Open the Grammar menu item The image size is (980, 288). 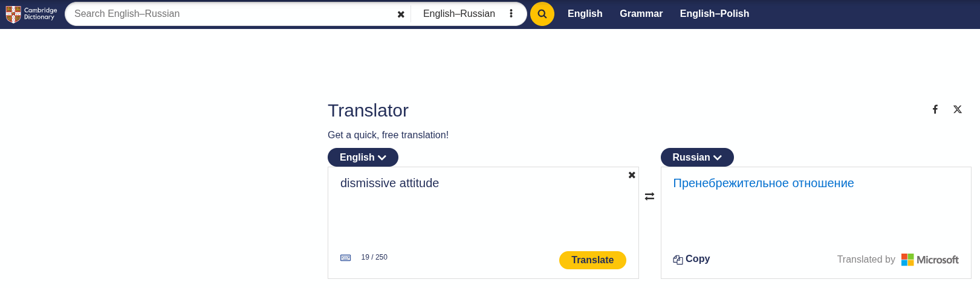[641, 14]
